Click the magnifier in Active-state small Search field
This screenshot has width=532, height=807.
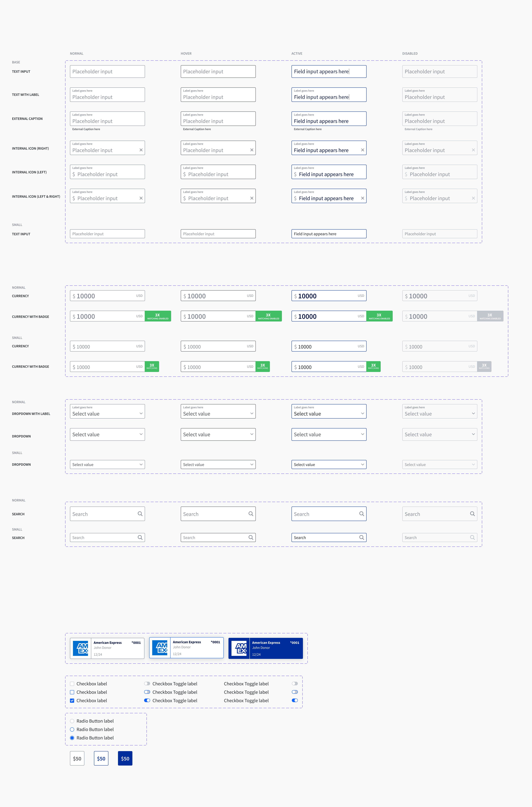pos(362,537)
